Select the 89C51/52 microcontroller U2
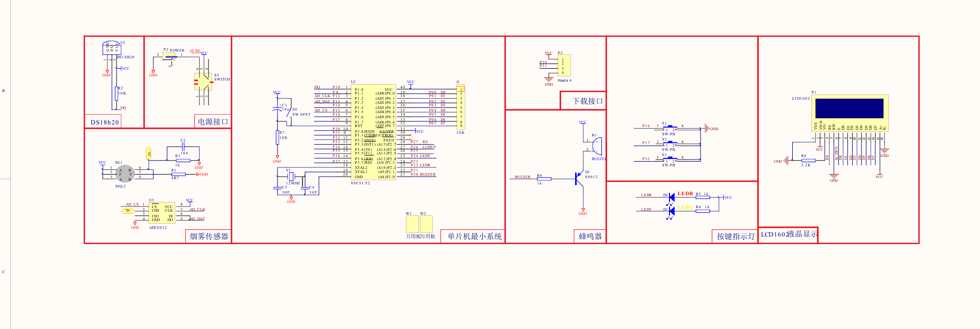The width and height of the screenshot is (980, 329). 374,133
